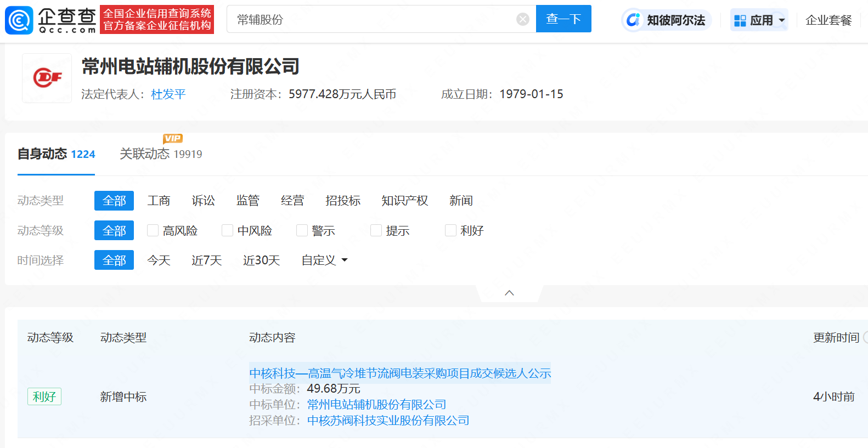Click the 动态类型 column header
This screenshot has height=448, width=868.
point(123,338)
